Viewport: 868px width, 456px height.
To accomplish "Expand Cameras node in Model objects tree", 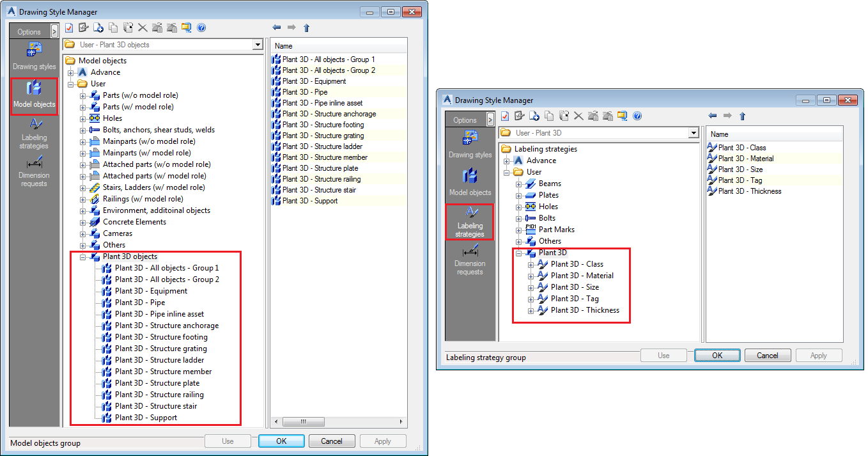I will point(83,233).
